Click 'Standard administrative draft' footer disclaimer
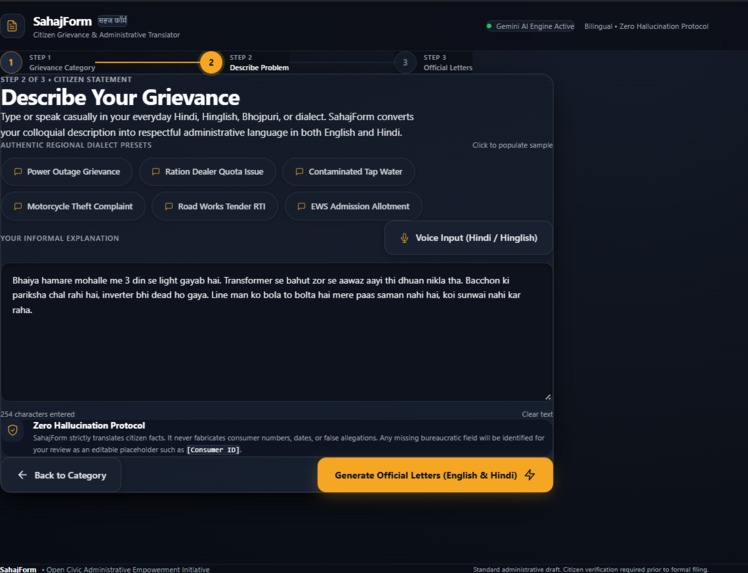 click(x=591, y=569)
